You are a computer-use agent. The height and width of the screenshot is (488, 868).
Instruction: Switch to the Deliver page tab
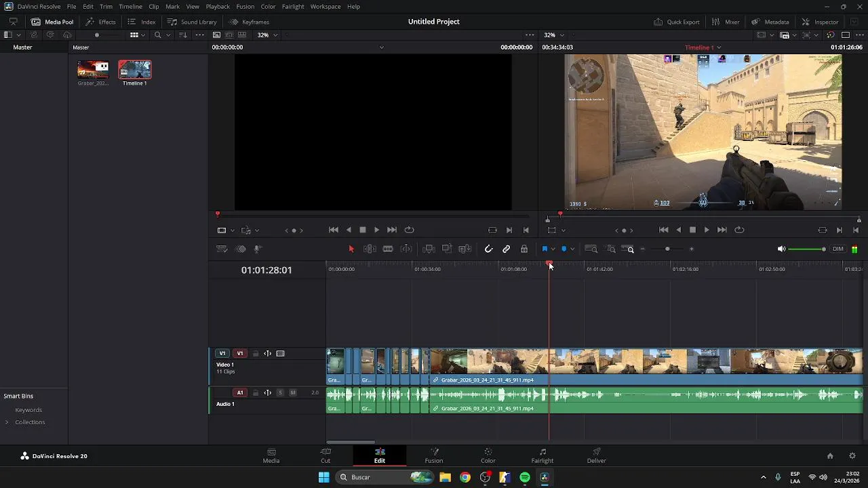597,455
